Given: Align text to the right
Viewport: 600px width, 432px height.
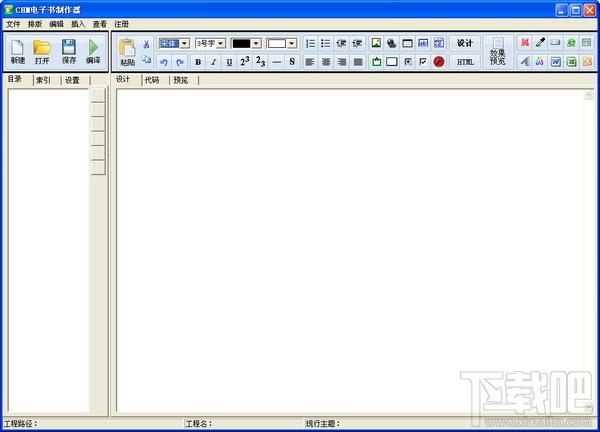Looking at the screenshot, I should pyautogui.click(x=341, y=62).
